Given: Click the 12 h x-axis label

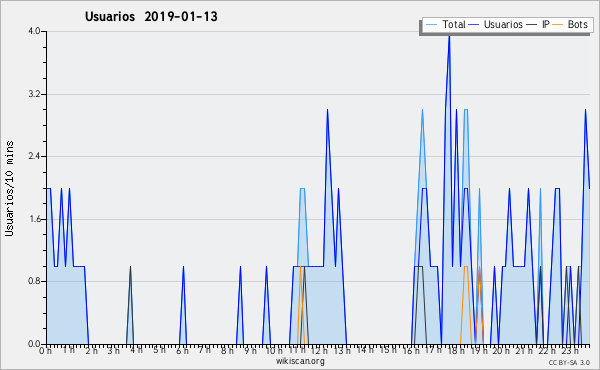Looking at the screenshot, I should tap(319, 351).
